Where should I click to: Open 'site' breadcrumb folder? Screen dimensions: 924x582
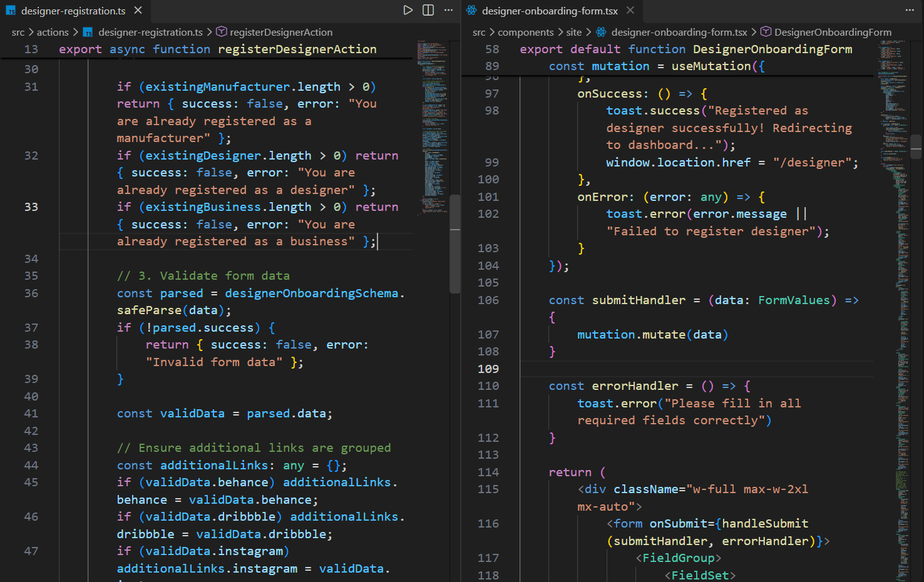click(573, 32)
